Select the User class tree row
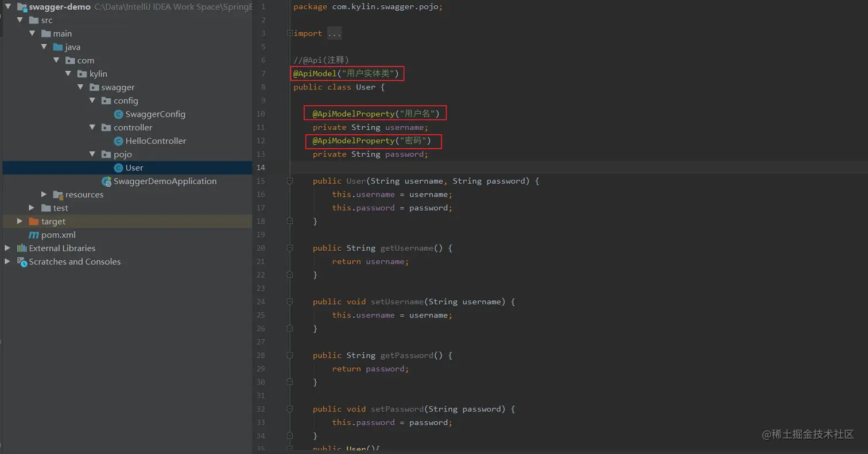The height and width of the screenshot is (454, 868). (127, 168)
